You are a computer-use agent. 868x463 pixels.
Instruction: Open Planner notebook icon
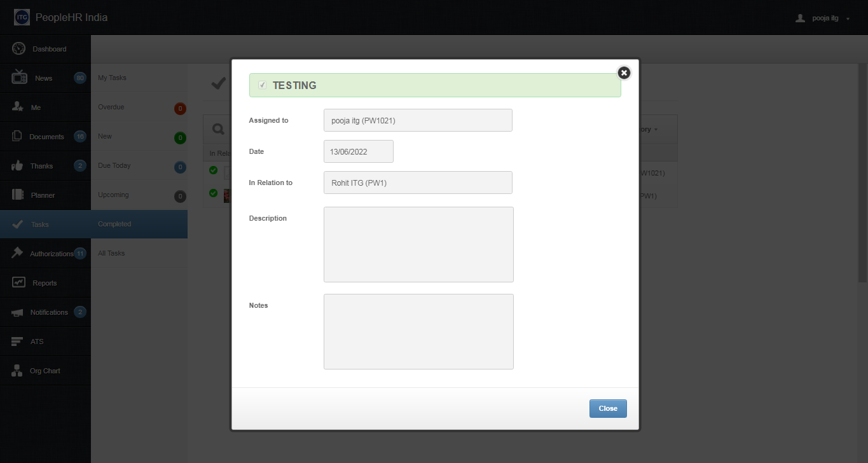pyautogui.click(x=18, y=195)
